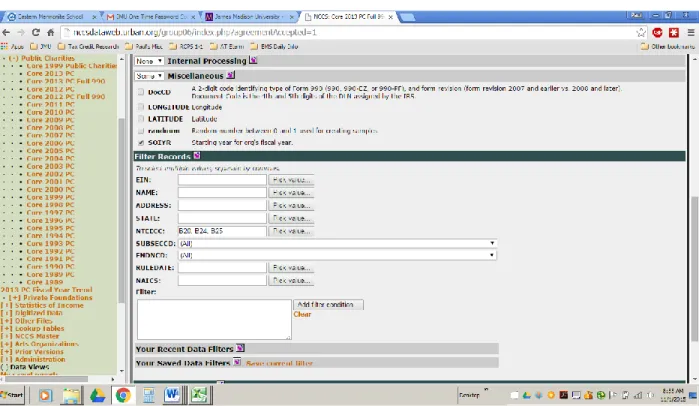Expand the Statistics of Income node
699x406 pixels.
[x=6, y=305]
